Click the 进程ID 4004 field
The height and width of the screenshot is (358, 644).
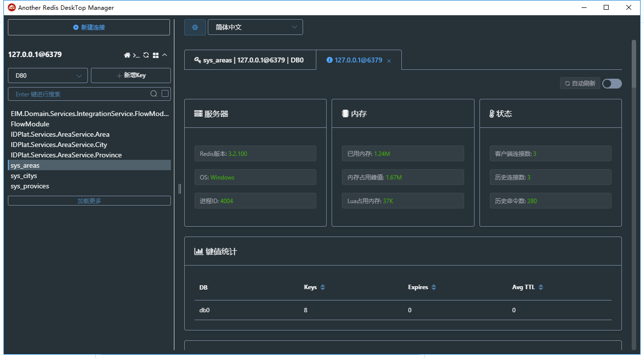255,201
